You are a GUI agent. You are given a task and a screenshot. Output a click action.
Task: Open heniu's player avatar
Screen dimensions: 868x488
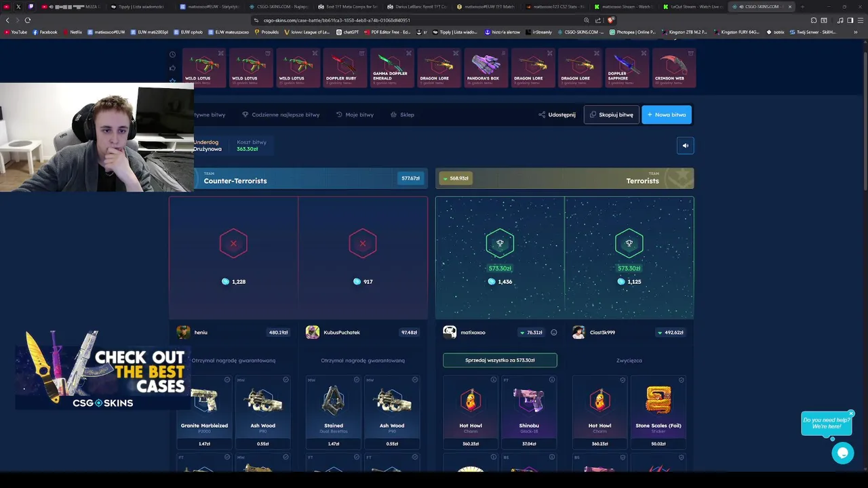tap(183, 332)
